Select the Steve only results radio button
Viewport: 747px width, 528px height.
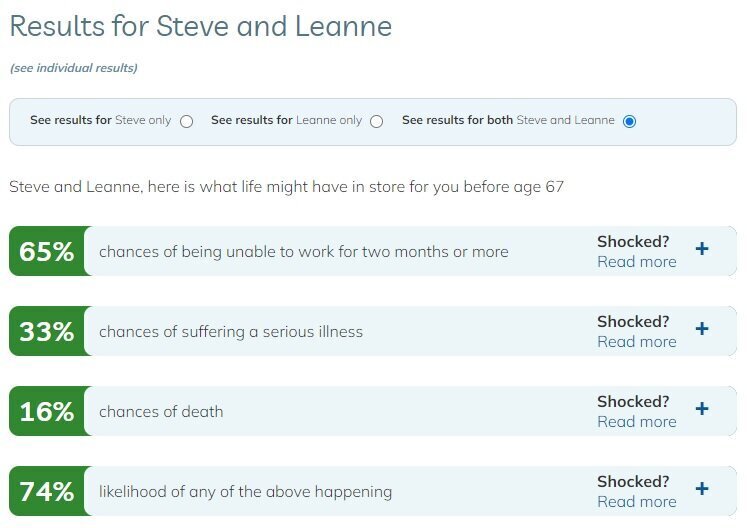tap(187, 122)
